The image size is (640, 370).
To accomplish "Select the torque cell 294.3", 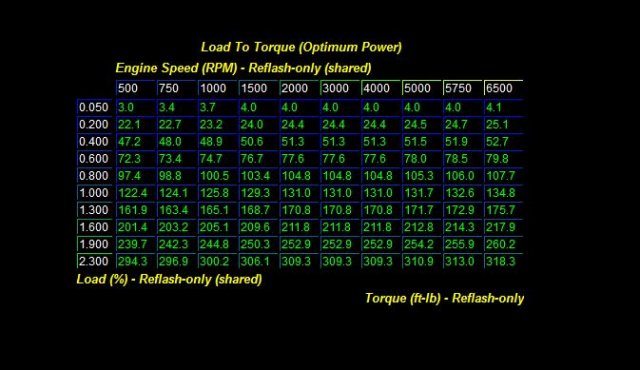I will pos(136,261).
